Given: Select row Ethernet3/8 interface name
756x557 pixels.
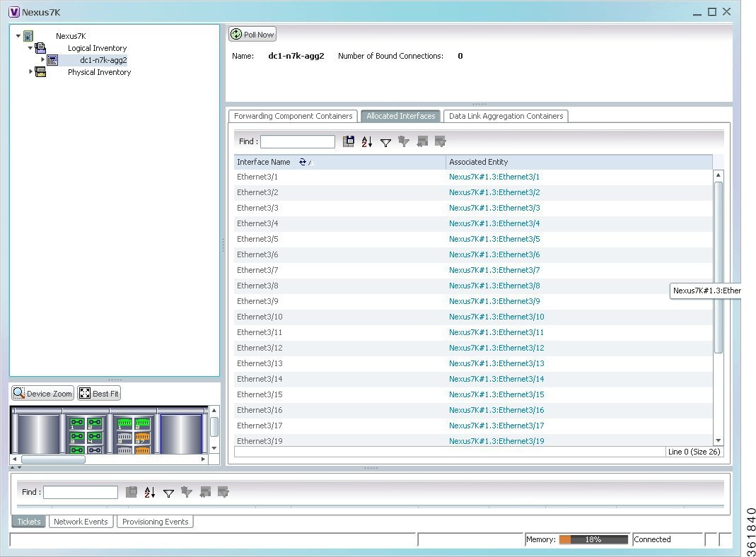Looking at the screenshot, I should click(x=257, y=286).
